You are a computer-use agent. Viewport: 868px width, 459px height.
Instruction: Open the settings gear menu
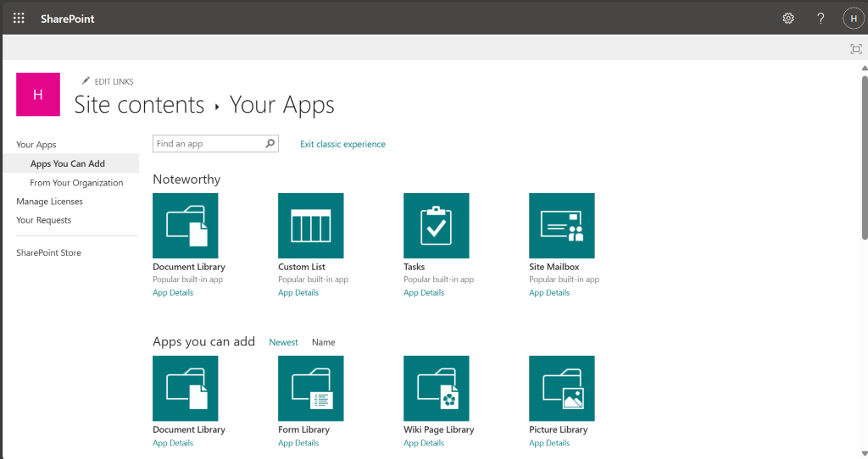(788, 19)
